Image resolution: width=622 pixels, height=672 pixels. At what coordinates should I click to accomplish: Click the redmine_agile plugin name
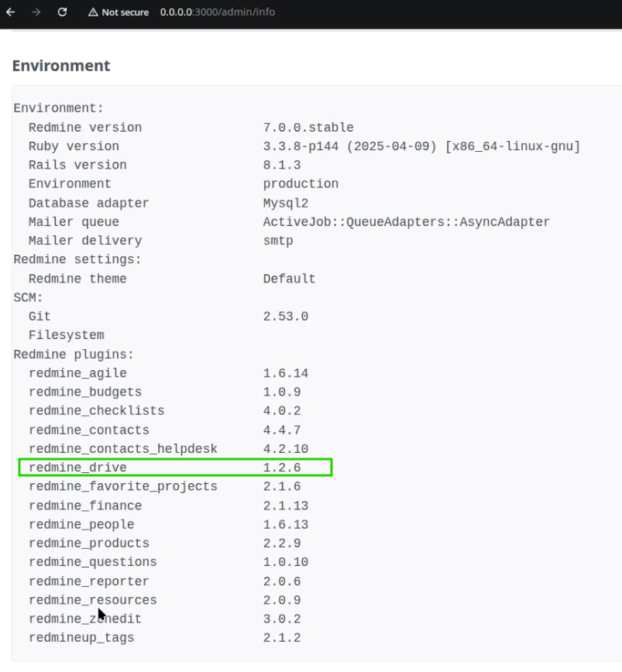[77, 373]
